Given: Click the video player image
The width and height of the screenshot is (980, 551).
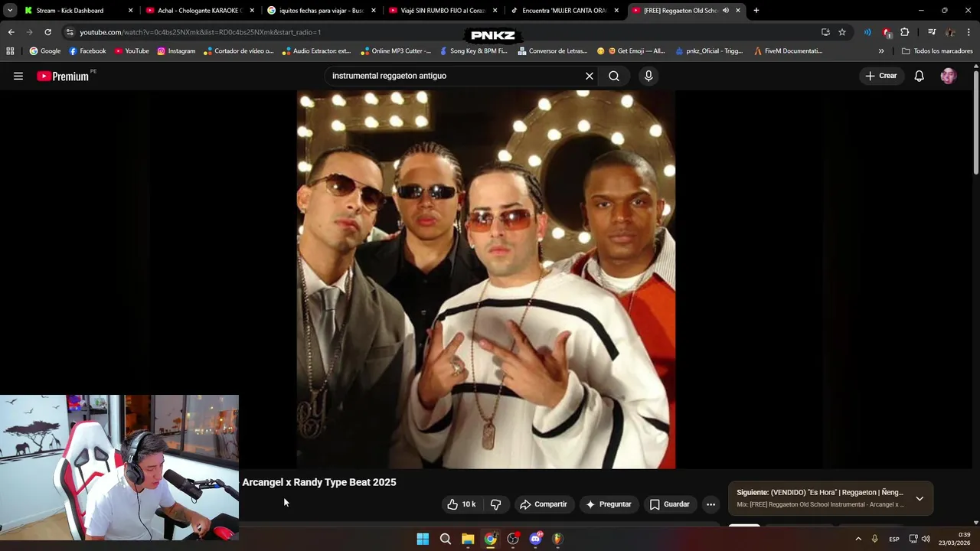Looking at the screenshot, I should coord(486,279).
